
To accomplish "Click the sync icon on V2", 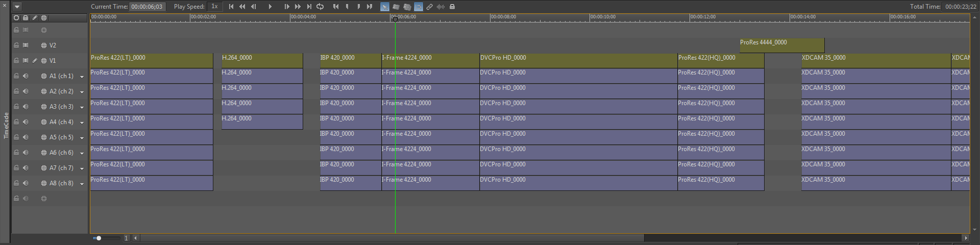I will pyautogui.click(x=44, y=45).
